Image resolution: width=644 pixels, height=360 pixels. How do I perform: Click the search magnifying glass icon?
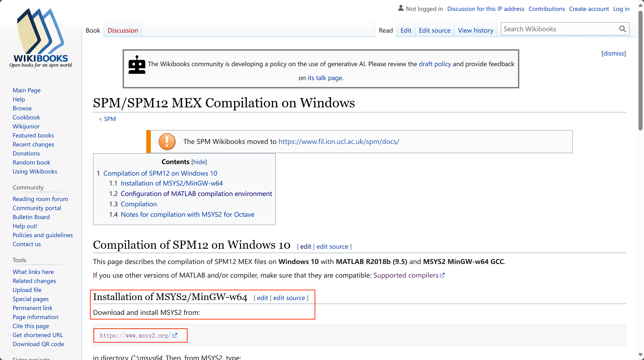click(x=622, y=29)
